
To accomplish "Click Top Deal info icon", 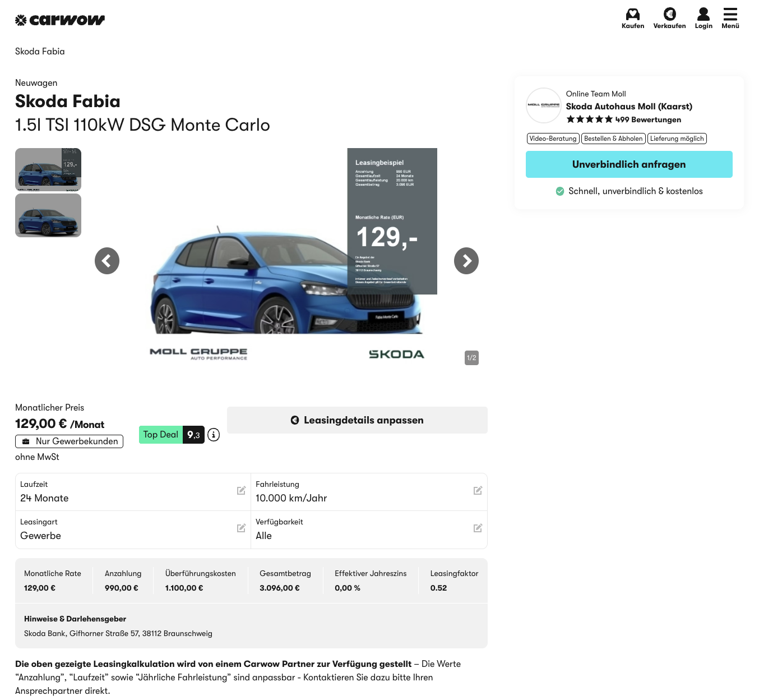I will (214, 435).
